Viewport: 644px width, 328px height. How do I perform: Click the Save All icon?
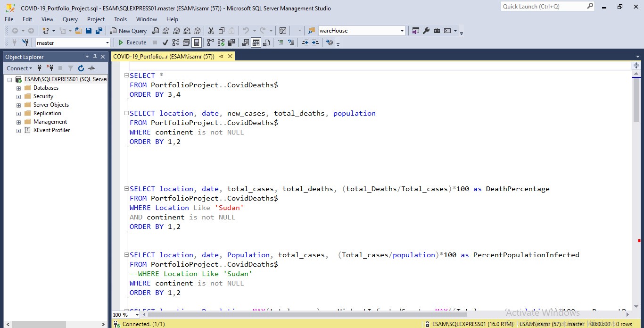click(99, 31)
